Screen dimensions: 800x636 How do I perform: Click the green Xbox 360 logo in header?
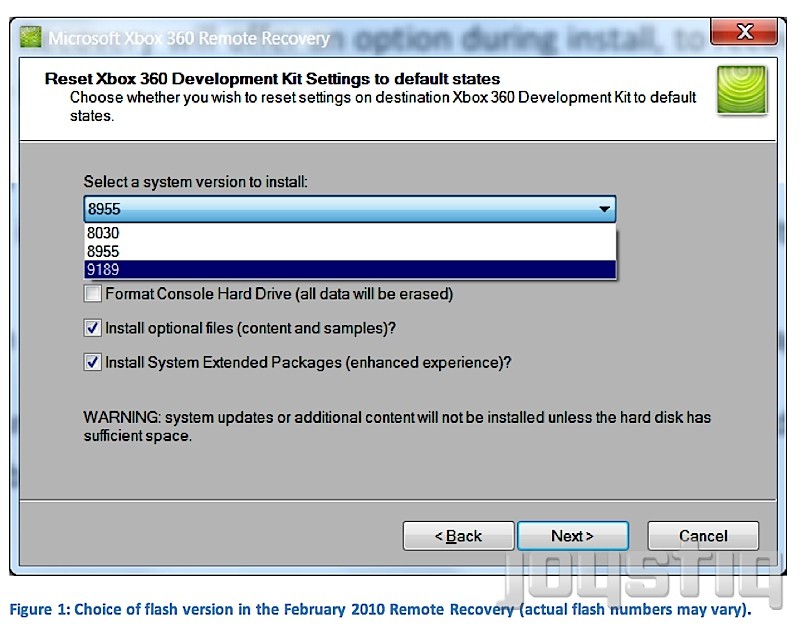pos(741,90)
